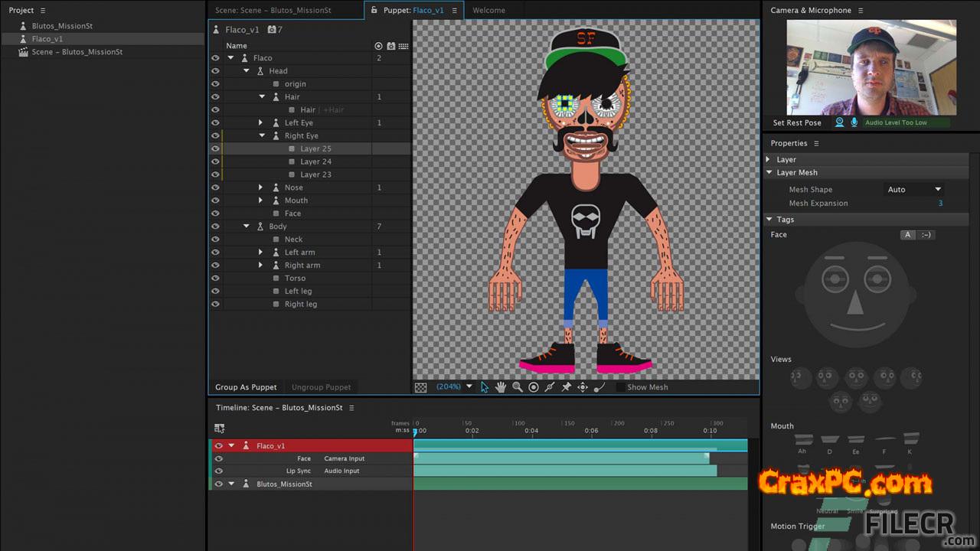
Task: Open the Mesh Shape Auto dropdown
Action: 914,190
